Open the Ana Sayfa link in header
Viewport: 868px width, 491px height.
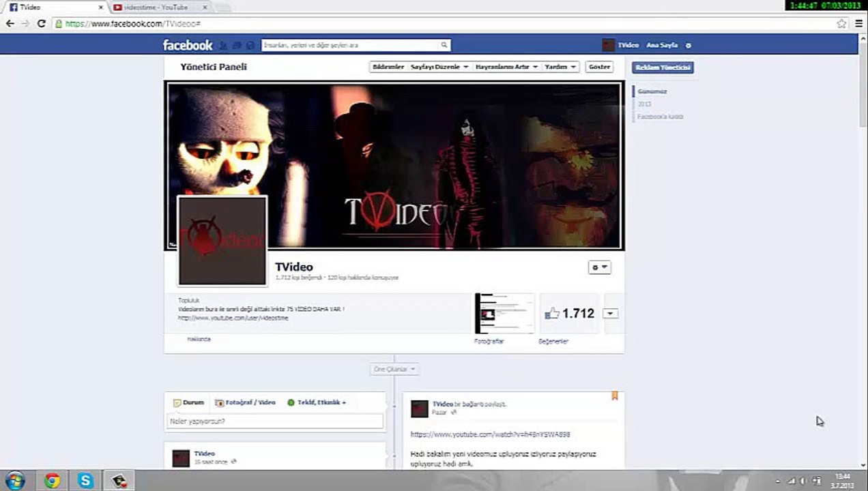(x=662, y=45)
